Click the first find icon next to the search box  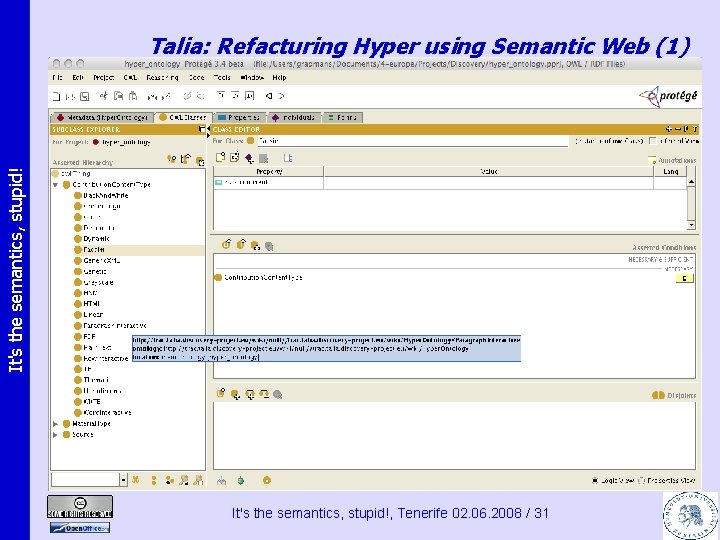(136, 480)
